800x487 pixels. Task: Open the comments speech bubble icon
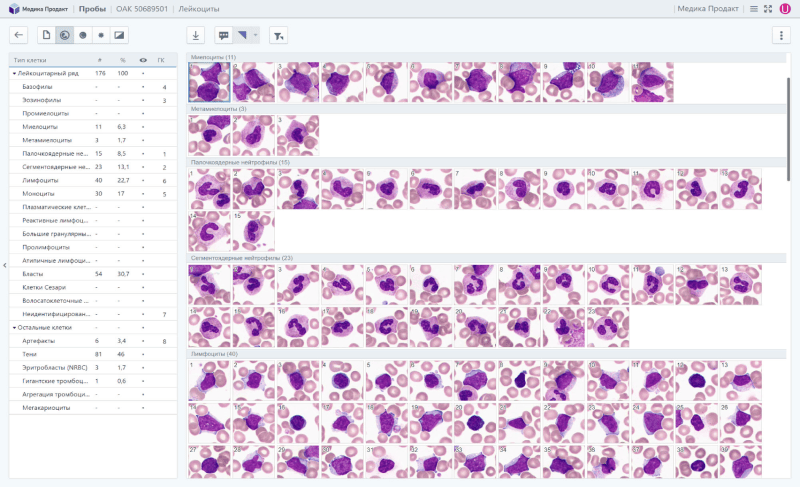(224, 35)
